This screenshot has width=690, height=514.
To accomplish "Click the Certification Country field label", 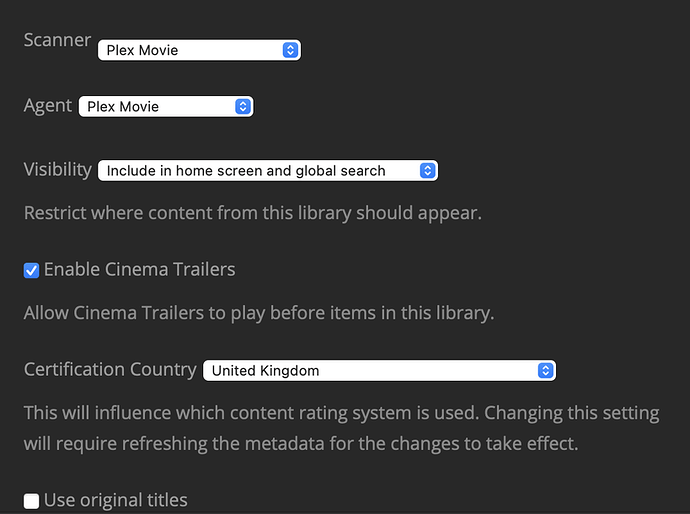I will 110,369.
